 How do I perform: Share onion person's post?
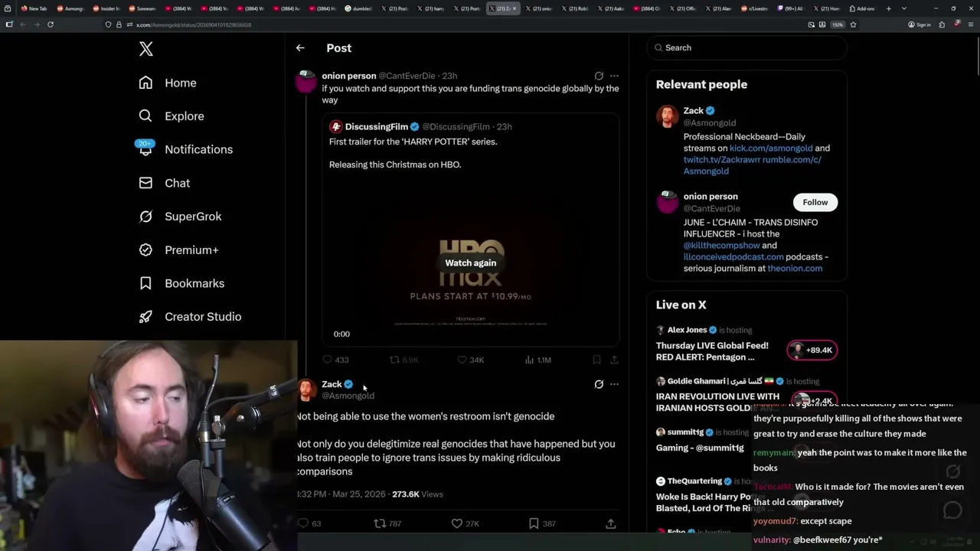(614, 360)
